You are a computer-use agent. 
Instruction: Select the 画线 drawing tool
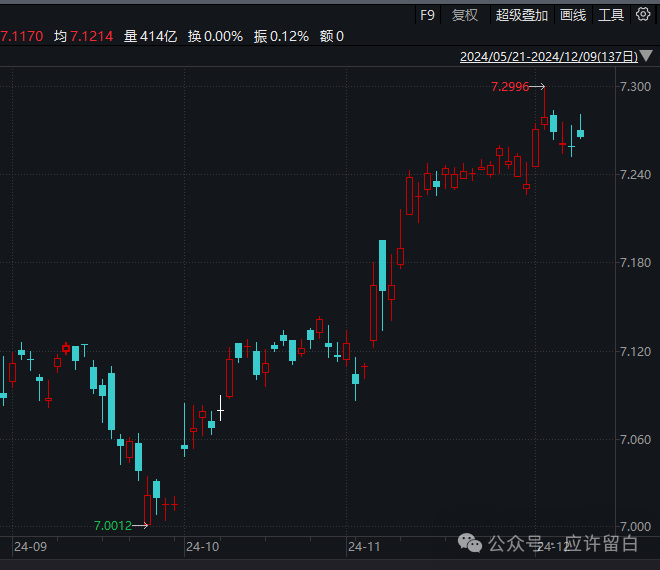coord(573,15)
